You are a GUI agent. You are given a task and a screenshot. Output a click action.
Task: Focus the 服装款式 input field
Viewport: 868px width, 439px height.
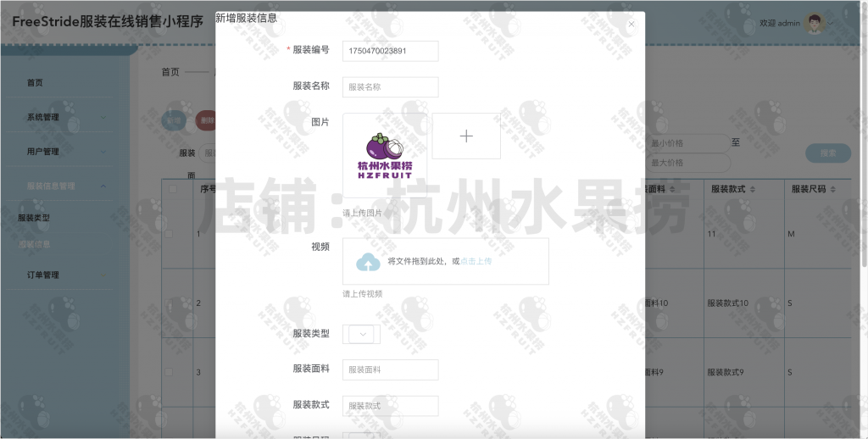(390, 406)
